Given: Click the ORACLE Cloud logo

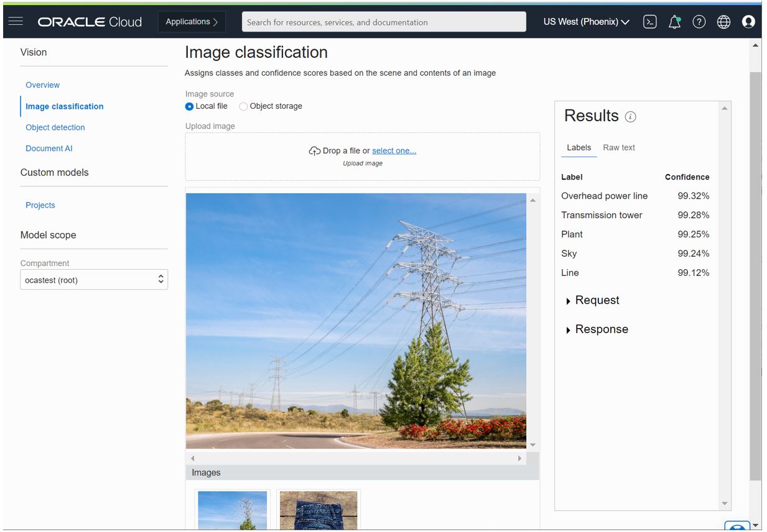Looking at the screenshot, I should (90, 22).
